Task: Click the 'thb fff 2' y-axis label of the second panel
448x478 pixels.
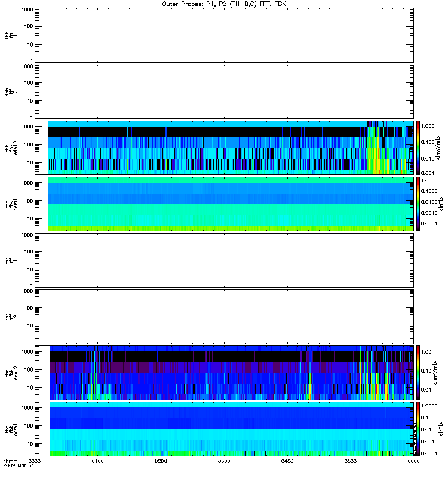Action: pyautogui.click(x=11, y=92)
